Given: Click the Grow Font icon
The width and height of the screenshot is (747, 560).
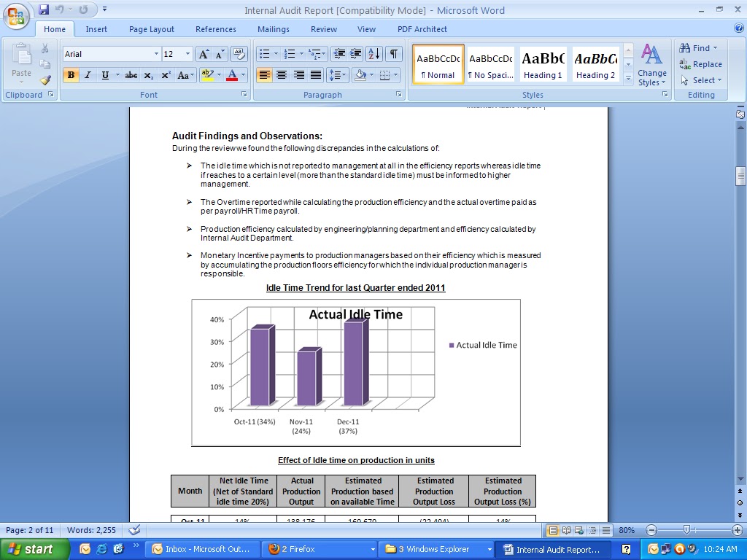Looking at the screenshot, I should (204, 54).
